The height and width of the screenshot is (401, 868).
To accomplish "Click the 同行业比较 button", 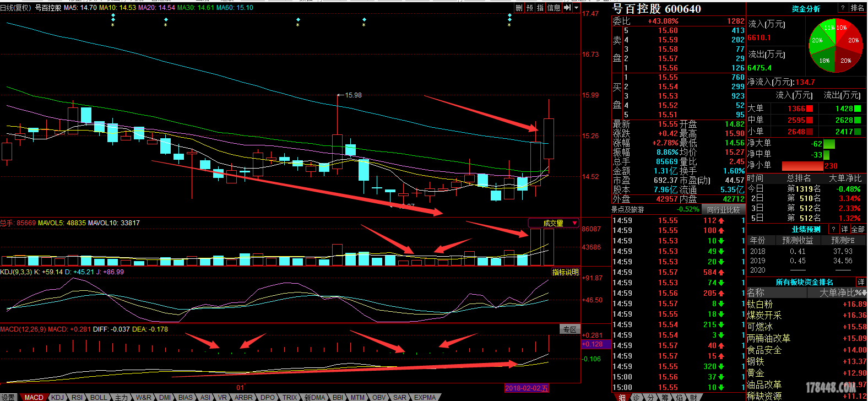I will coord(723,210).
